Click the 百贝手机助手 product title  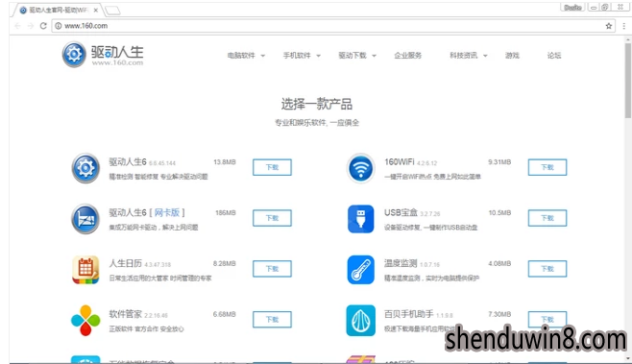click(x=409, y=314)
